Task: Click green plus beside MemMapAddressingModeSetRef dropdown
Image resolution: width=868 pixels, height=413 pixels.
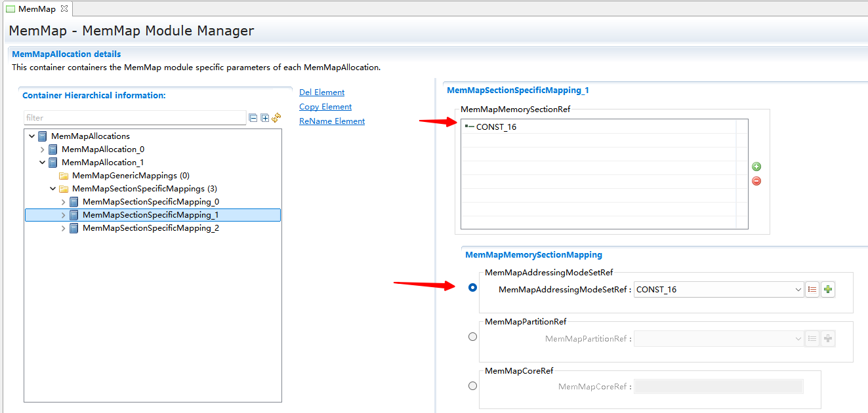Action: click(x=828, y=290)
